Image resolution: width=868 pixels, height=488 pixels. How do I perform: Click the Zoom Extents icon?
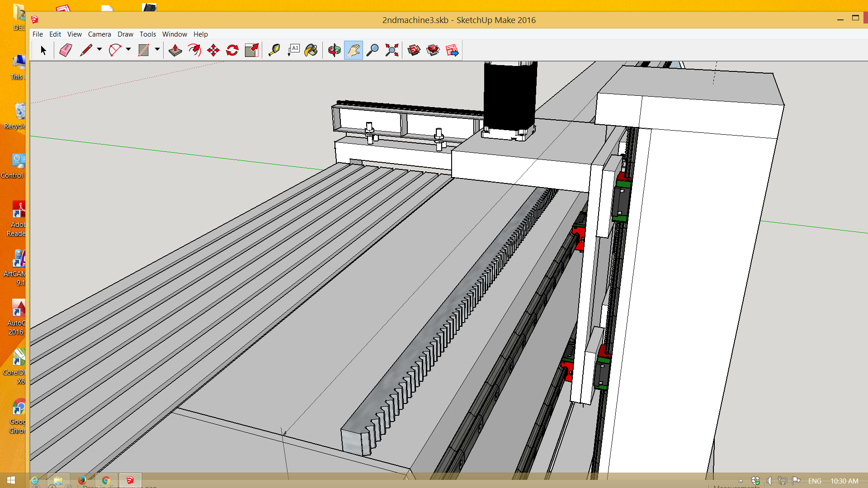pos(392,50)
